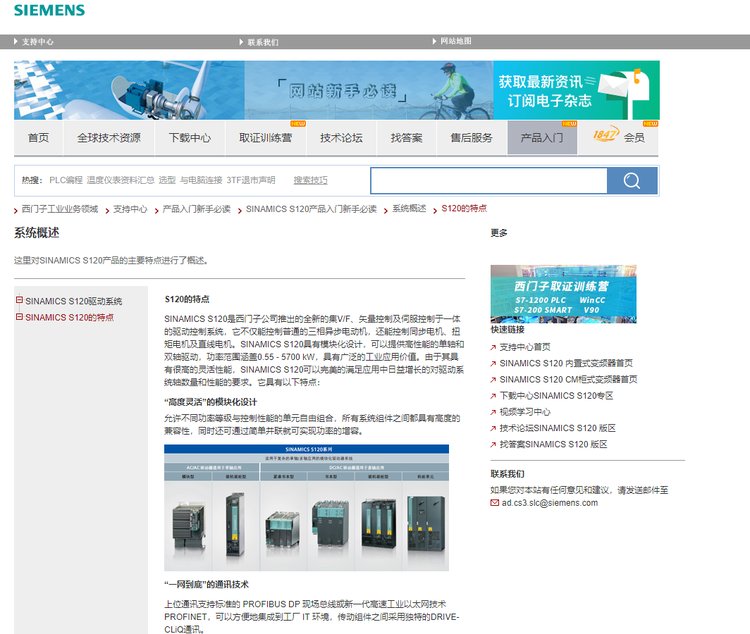The height and width of the screenshot is (634, 750).
Task: Open 找答案SINAMICS S120 版区 quick link
Action: (553, 443)
